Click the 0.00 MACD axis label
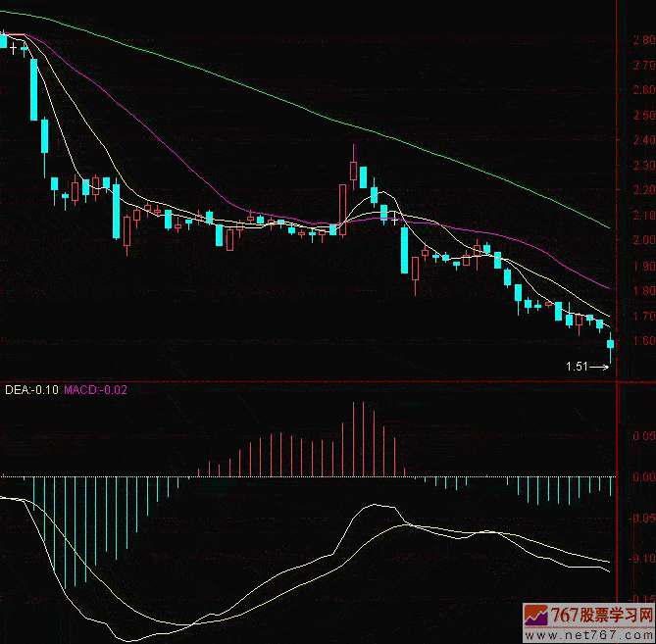 click(643, 477)
